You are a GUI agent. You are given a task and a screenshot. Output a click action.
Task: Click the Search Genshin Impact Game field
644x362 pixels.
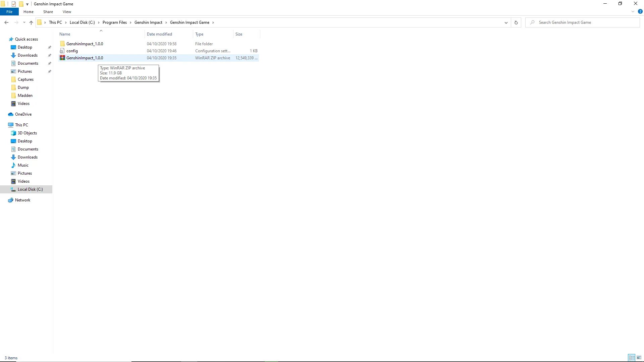[x=583, y=22]
